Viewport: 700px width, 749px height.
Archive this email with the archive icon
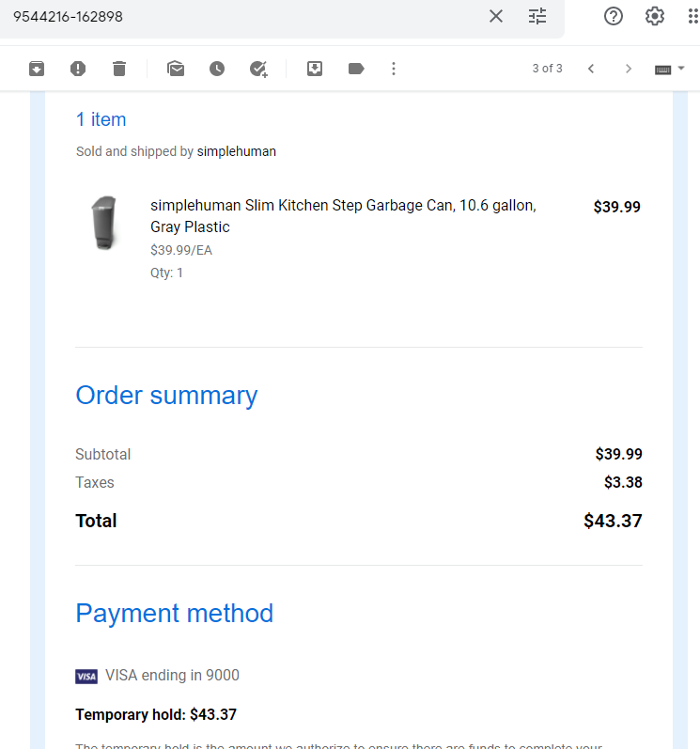[37, 69]
